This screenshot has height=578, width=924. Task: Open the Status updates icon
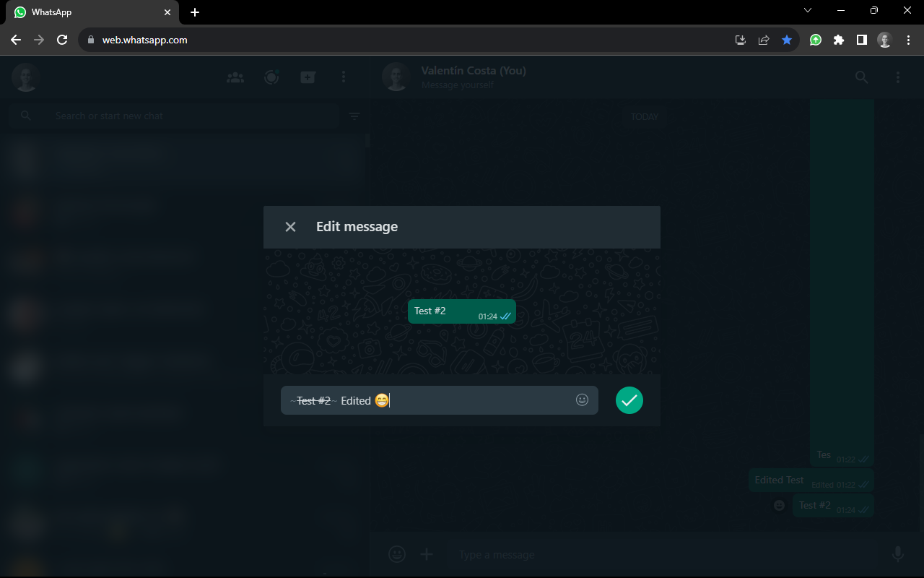tap(271, 77)
